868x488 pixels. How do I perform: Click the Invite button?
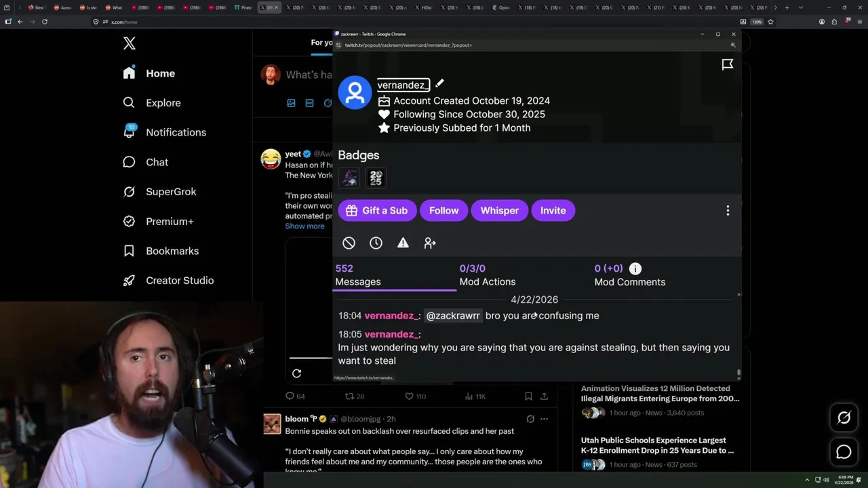[553, 211]
